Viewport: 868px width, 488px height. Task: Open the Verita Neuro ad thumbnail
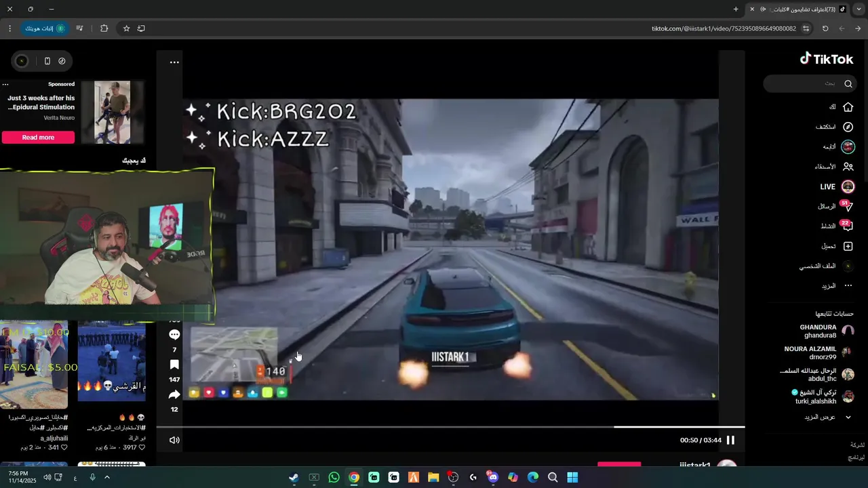tap(113, 112)
